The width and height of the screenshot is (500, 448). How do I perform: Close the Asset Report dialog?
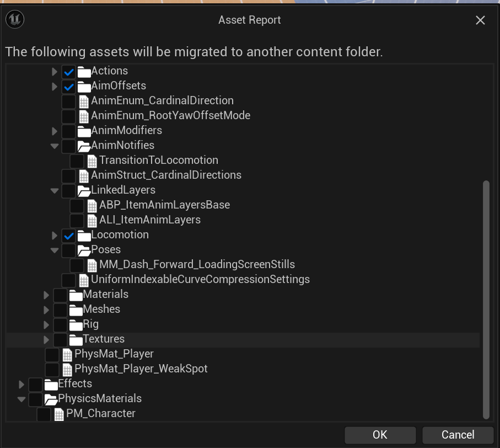click(x=480, y=20)
